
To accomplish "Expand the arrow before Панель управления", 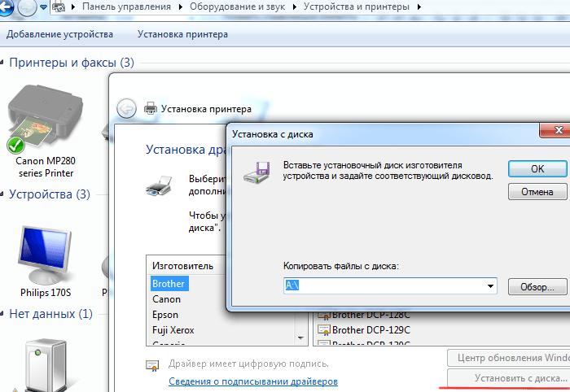I will (x=73, y=7).
